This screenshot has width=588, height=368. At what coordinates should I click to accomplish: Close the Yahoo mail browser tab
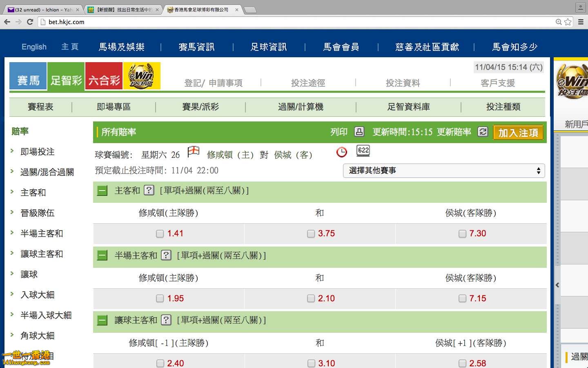point(78,10)
